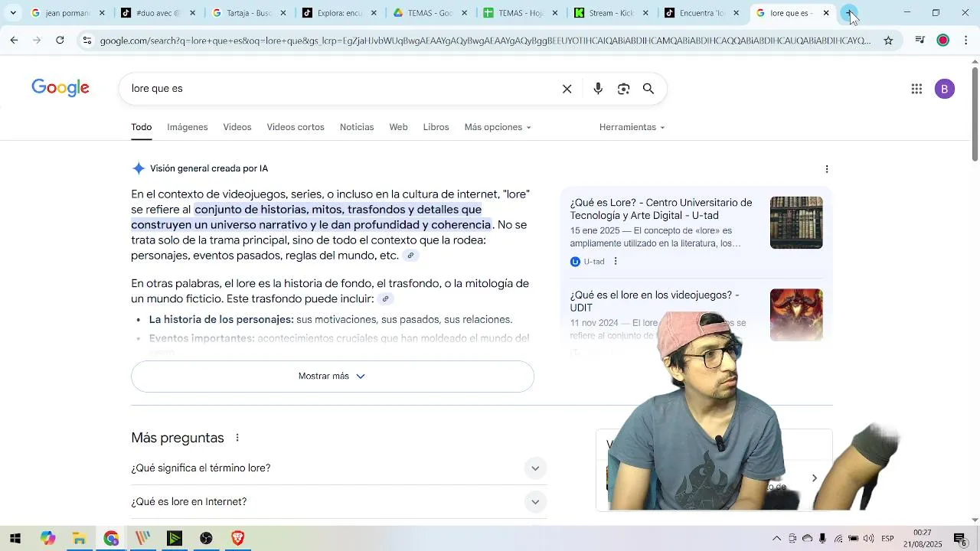Select the Web search tab
The width and height of the screenshot is (980, 551).
tap(398, 127)
